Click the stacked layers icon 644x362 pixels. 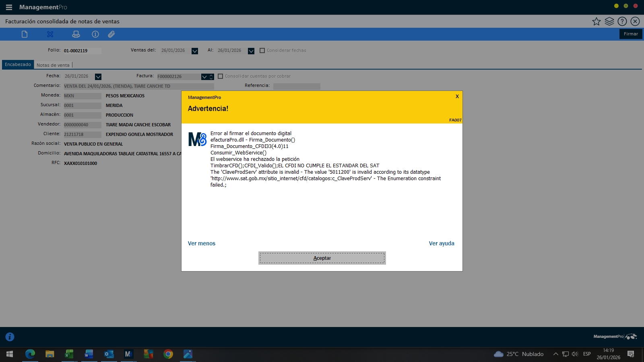pos(609,21)
